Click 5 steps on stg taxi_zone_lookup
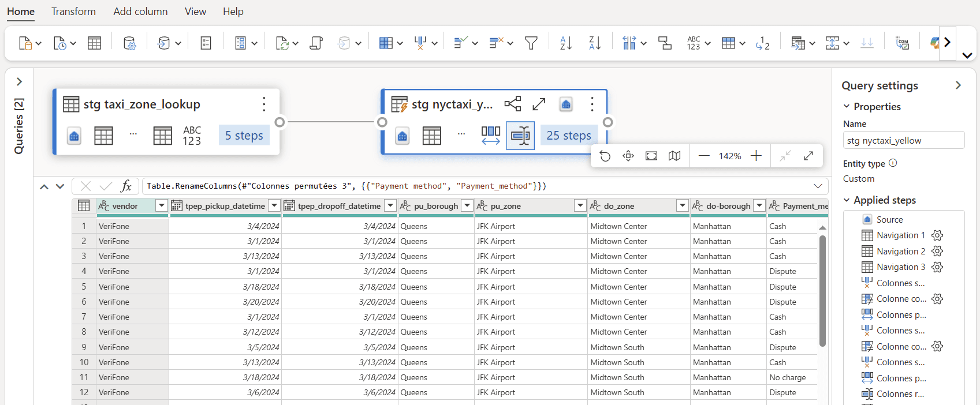The width and height of the screenshot is (980, 405). [244, 136]
